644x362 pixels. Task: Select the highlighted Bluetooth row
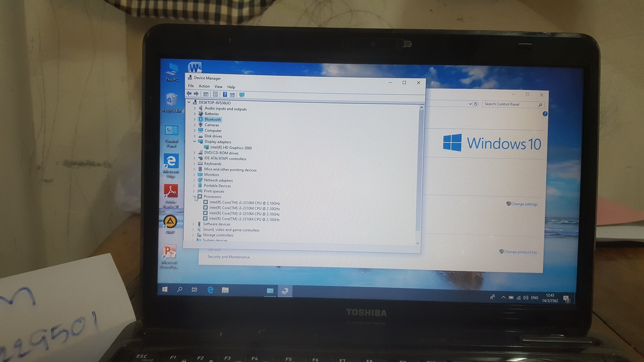coord(210,119)
